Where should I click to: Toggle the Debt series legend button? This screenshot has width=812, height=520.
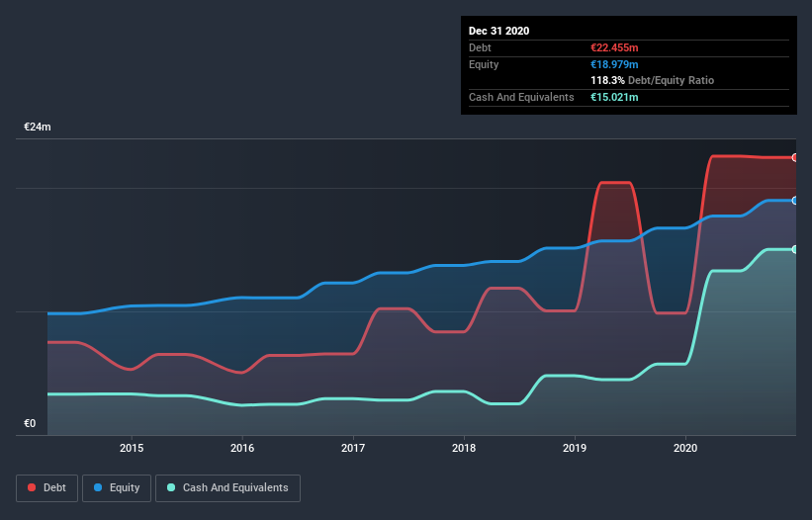pos(46,488)
